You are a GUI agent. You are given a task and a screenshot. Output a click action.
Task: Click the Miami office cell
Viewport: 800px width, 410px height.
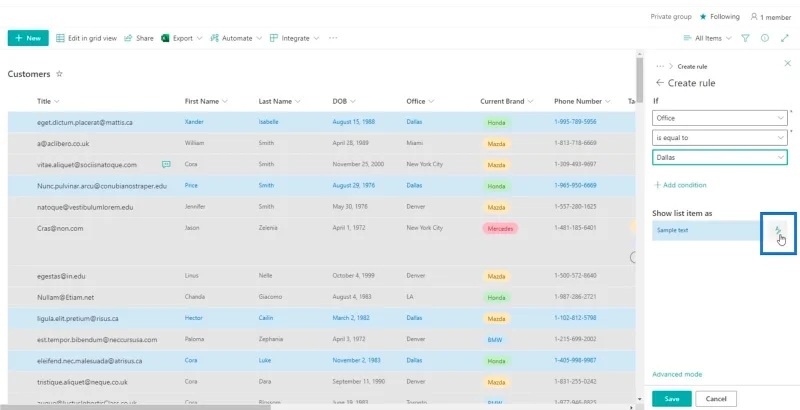[414, 143]
